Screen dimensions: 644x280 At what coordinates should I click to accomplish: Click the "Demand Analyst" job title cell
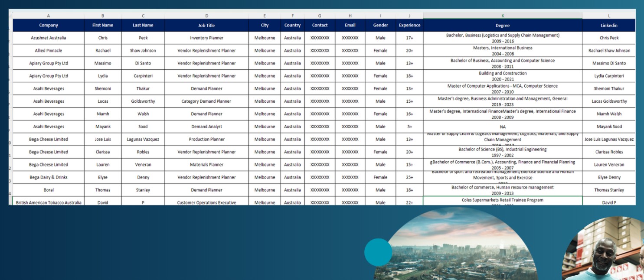[x=206, y=127]
